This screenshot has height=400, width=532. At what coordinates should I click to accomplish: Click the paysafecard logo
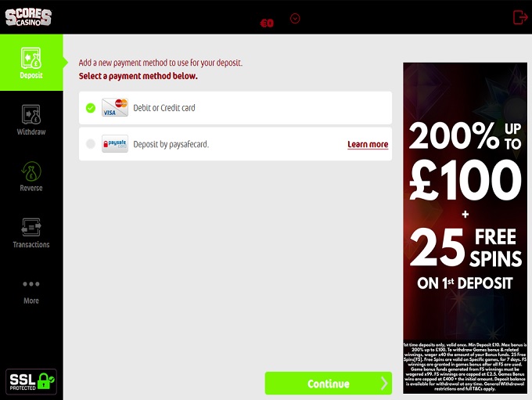tap(115, 143)
